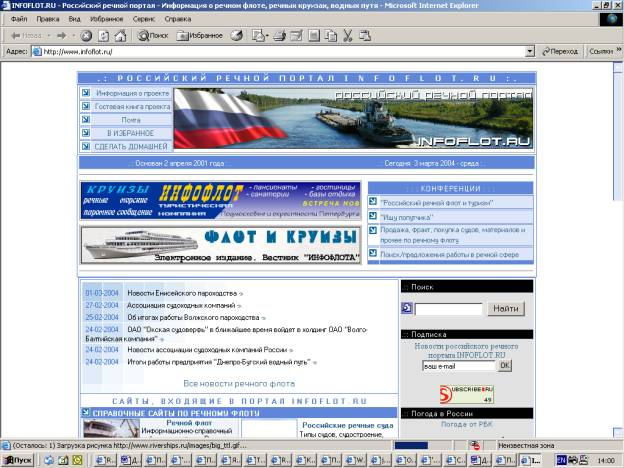Click the page vertical scrollbar up arrow
624x468 pixels.
point(618,67)
